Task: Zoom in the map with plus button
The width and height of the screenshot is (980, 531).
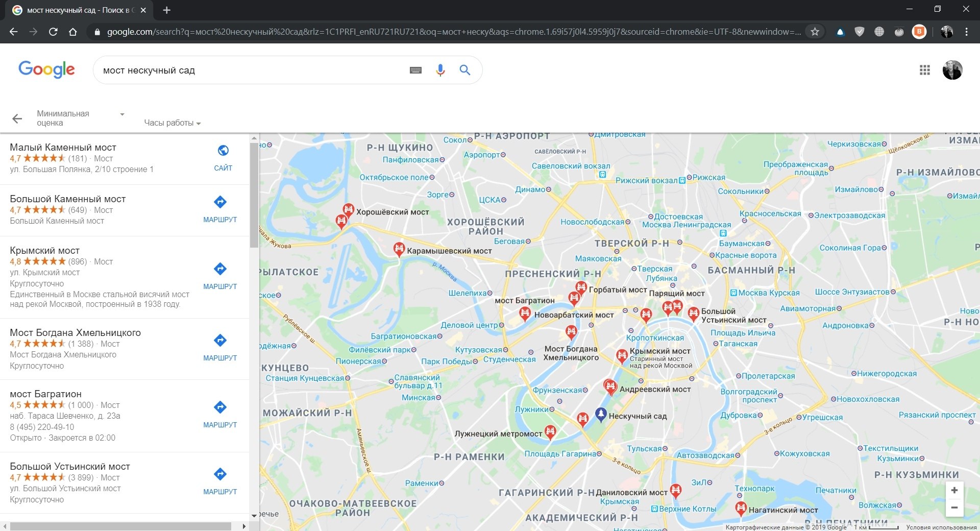Action: tap(954, 490)
